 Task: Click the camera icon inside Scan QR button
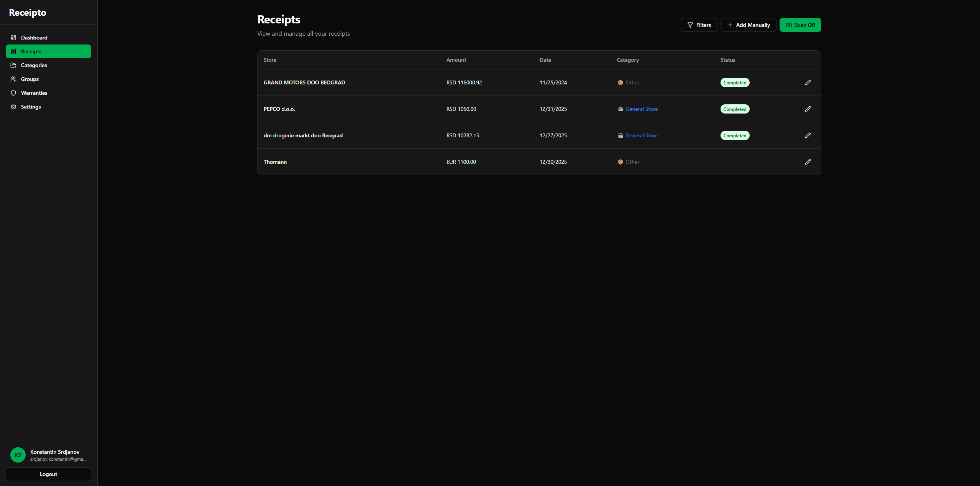[789, 25]
